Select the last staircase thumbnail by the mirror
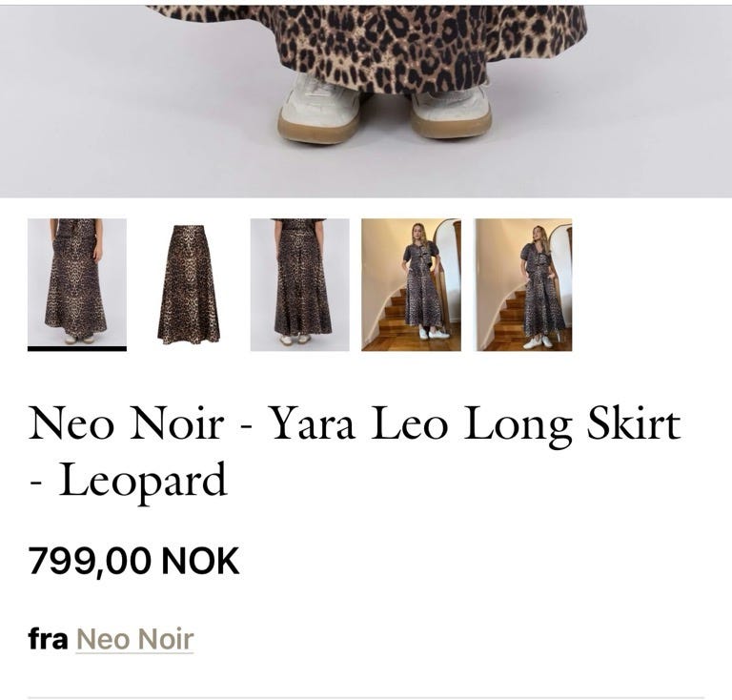The width and height of the screenshot is (732, 700). 524,284
